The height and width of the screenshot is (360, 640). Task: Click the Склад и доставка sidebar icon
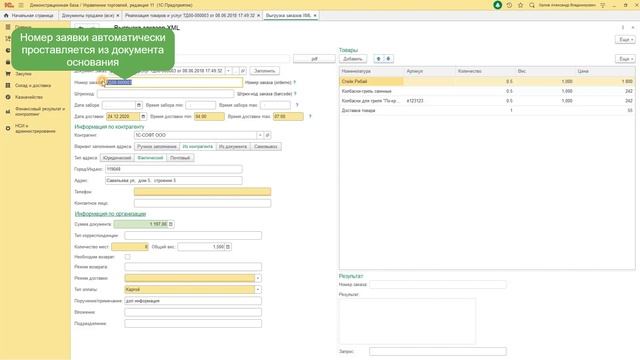tap(8, 85)
